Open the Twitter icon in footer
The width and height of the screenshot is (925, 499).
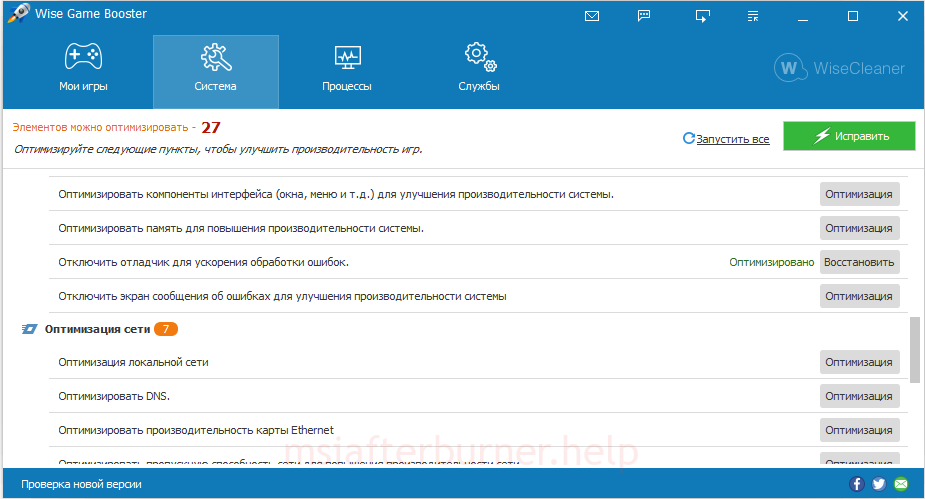click(x=878, y=484)
